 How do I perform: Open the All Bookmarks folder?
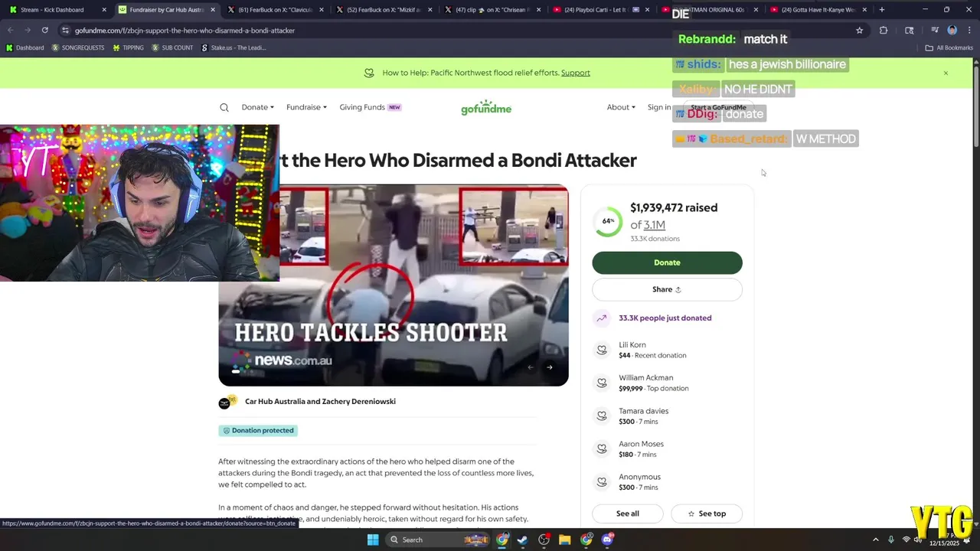click(x=949, y=47)
